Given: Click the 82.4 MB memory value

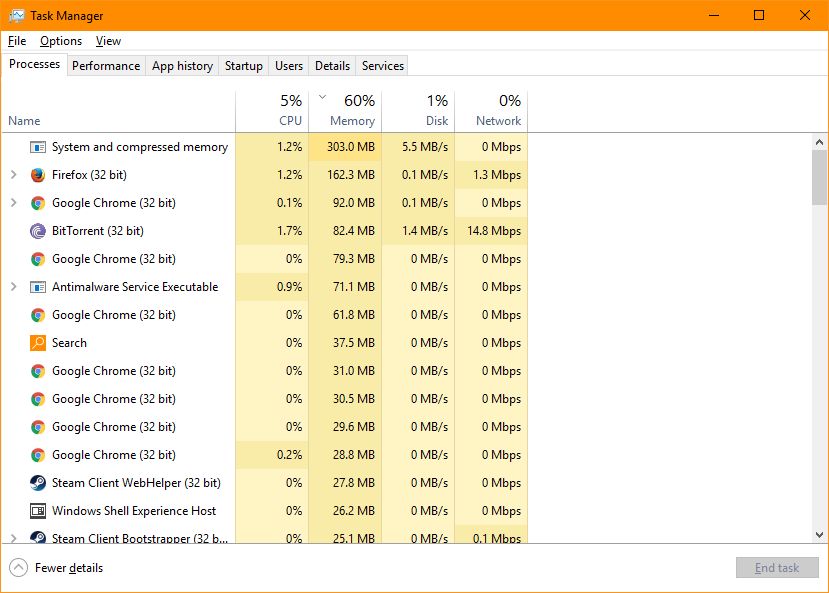Looking at the screenshot, I should pos(354,231).
